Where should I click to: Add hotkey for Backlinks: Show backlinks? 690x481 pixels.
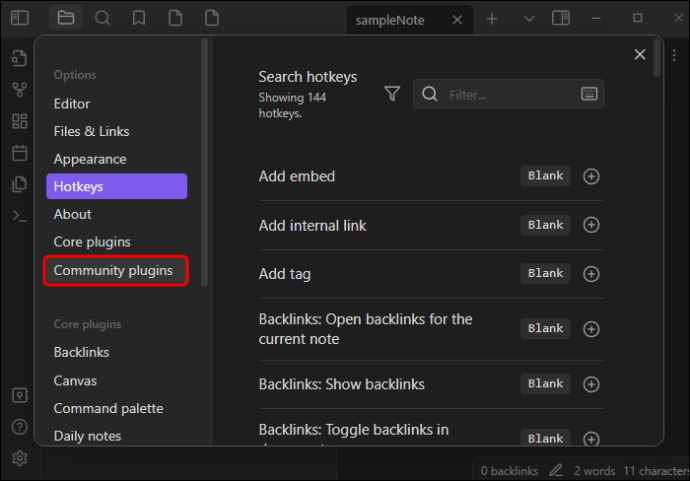(591, 384)
